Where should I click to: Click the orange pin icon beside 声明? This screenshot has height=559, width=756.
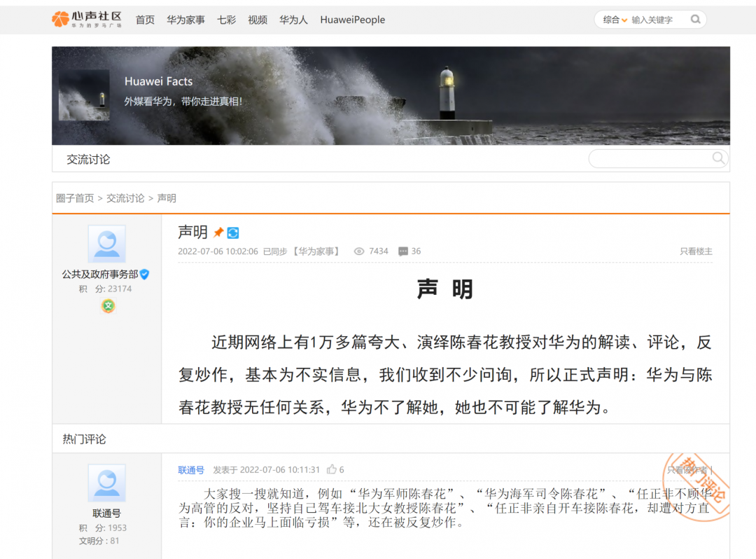click(218, 233)
